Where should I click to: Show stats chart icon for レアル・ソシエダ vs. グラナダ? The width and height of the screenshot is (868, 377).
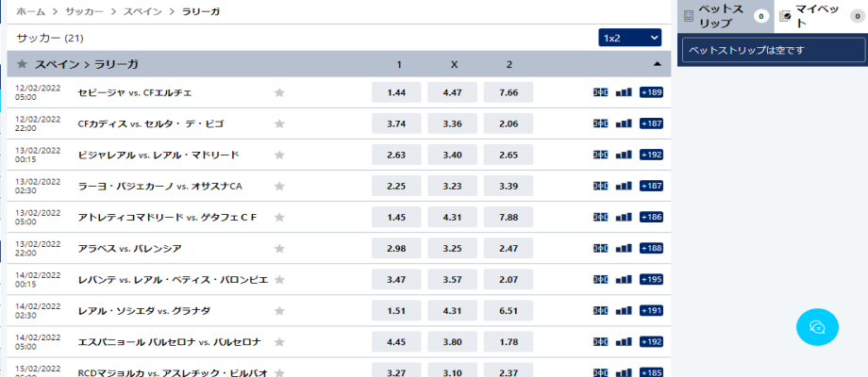[624, 311]
